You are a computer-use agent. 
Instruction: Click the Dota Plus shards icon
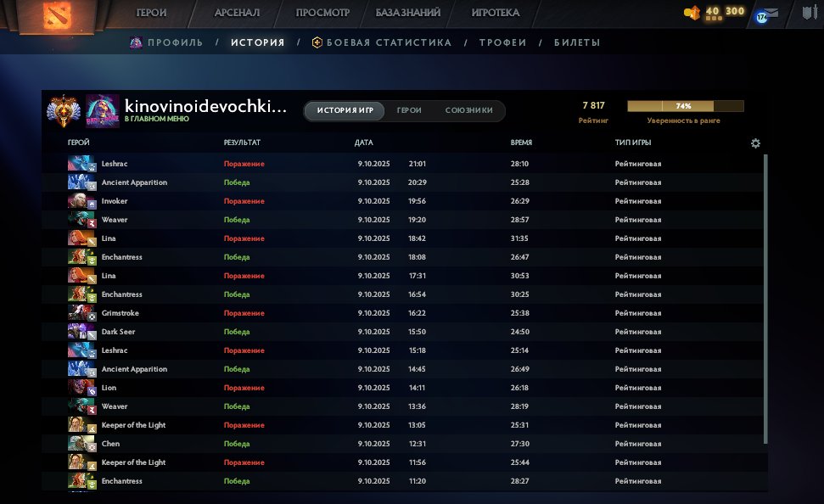692,12
